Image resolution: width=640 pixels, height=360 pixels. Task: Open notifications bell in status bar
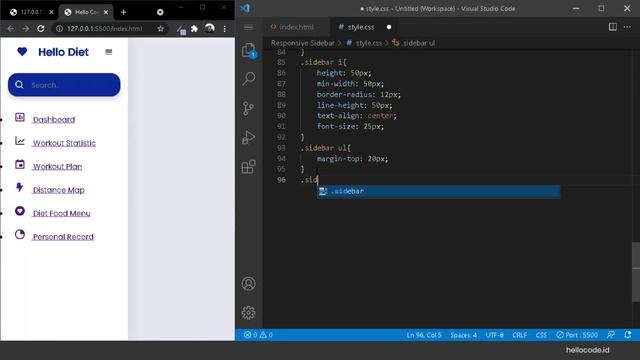click(x=628, y=335)
